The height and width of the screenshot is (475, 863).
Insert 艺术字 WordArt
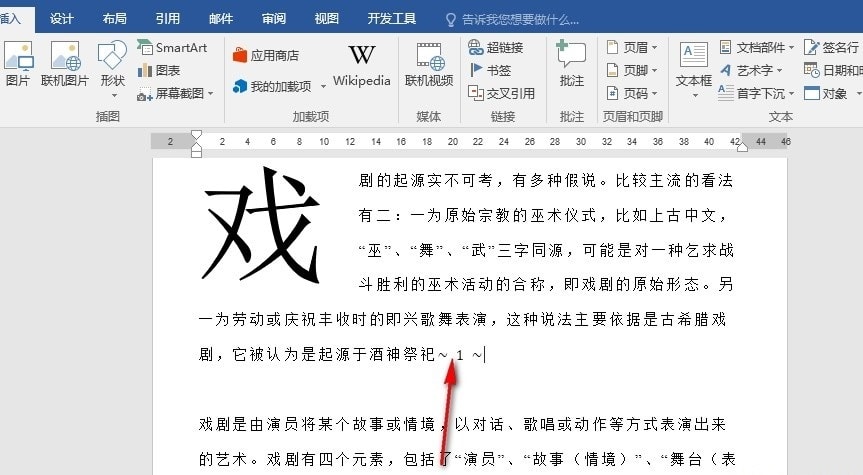(749, 70)
